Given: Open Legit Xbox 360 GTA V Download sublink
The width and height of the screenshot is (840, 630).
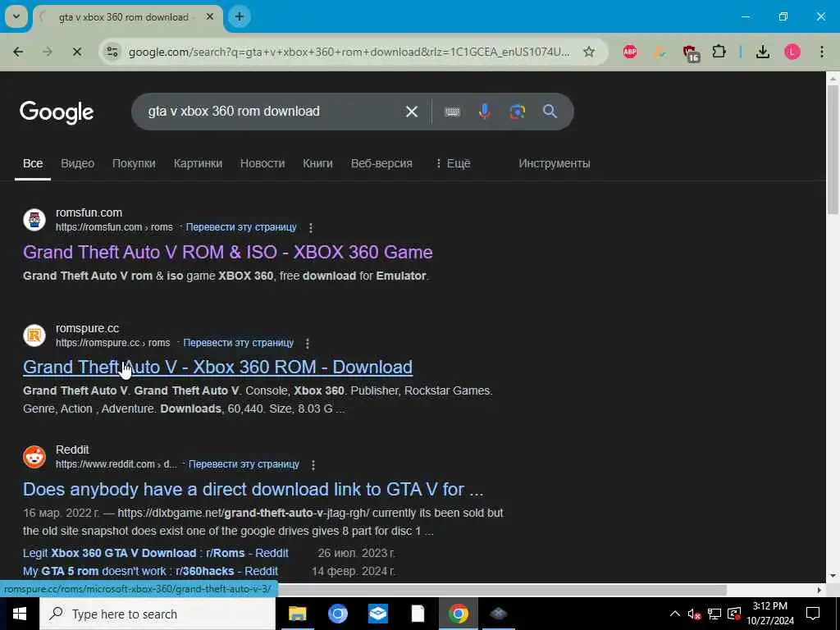Looking at the screenshot, I should (x=155, y=553).
